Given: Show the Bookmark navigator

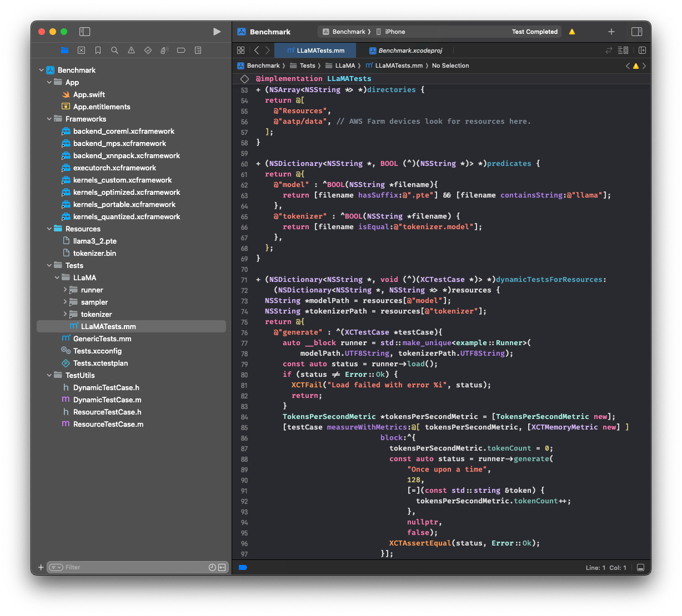Looking at the screenshot, I should [x=98, y=50].
